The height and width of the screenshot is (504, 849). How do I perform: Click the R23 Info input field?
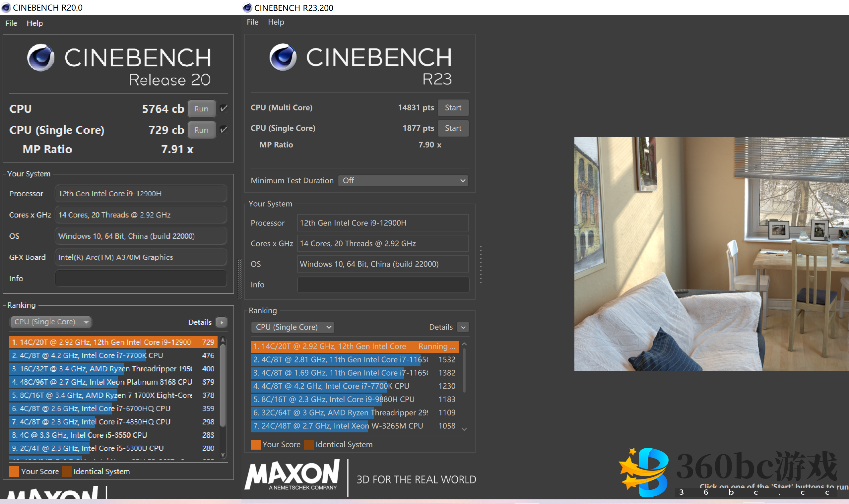tap(383, 284)
